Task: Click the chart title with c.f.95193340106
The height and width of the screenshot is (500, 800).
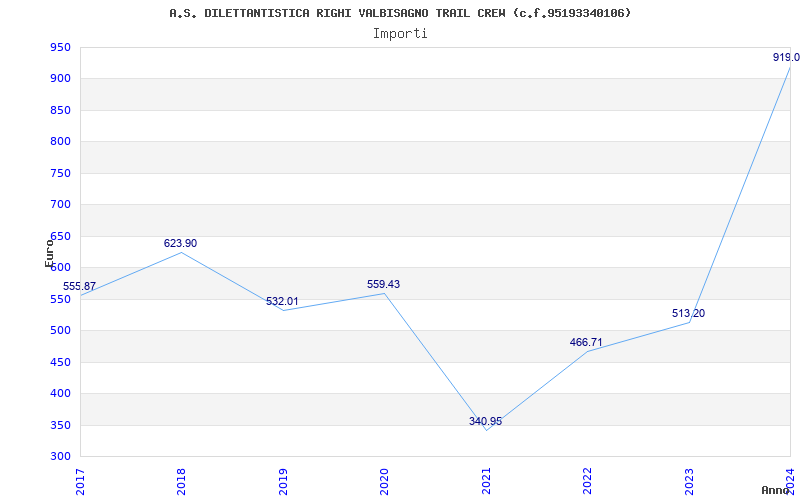Action: tap(400, 13)
